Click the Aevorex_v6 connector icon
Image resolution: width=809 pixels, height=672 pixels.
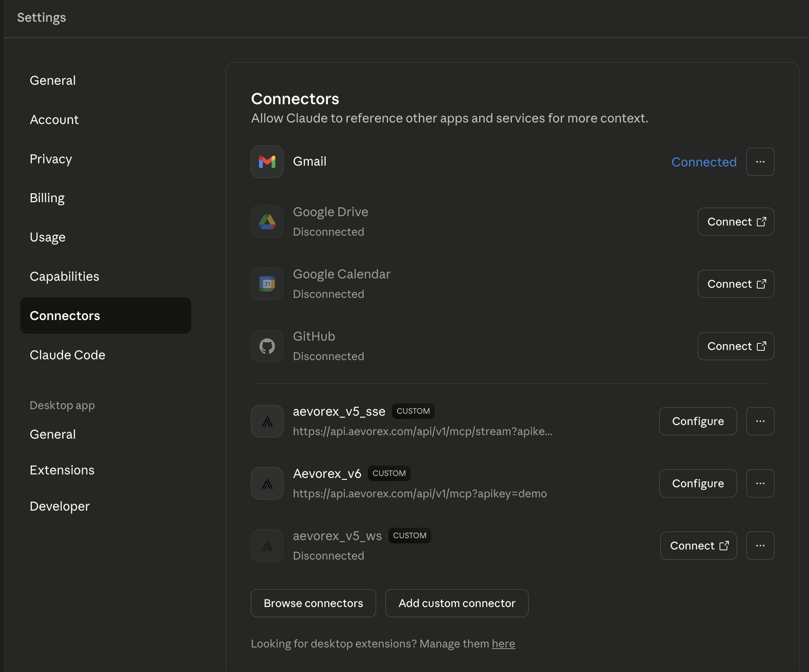pos(267,483)
